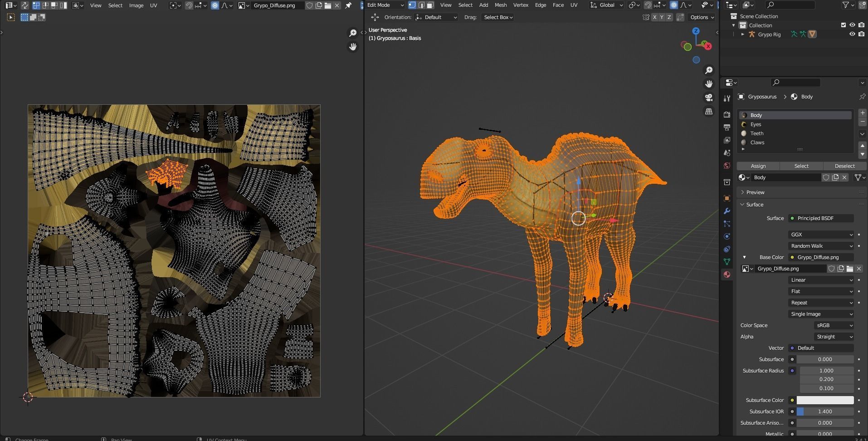The image size is (868, 441).
Task: Click Deselect button
Action: (x=844, y=166)
